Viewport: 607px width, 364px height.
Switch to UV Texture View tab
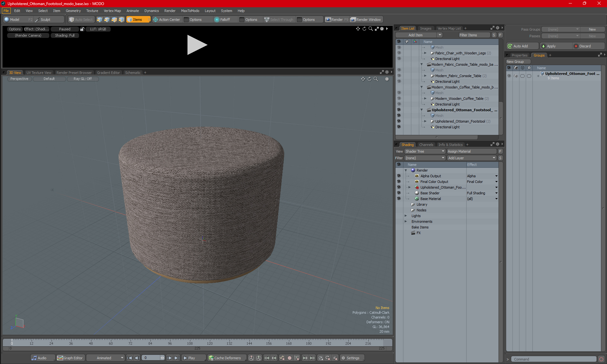click(x=39, y=73)
